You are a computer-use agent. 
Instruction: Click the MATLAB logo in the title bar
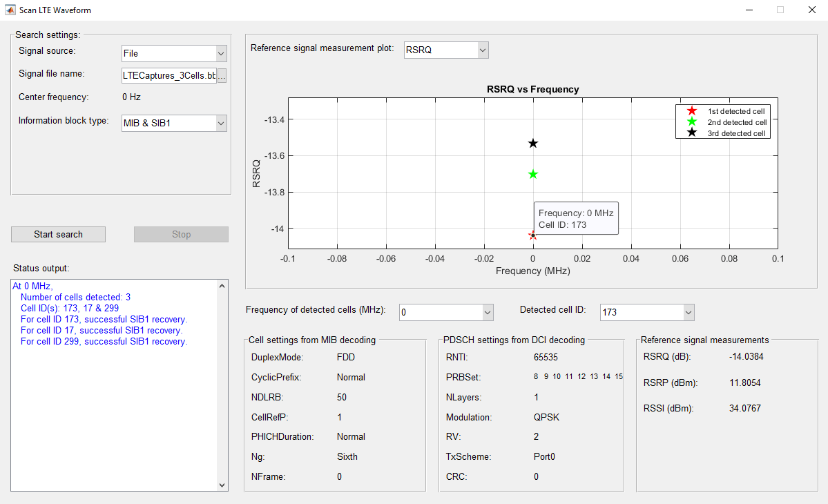point(10,10)
